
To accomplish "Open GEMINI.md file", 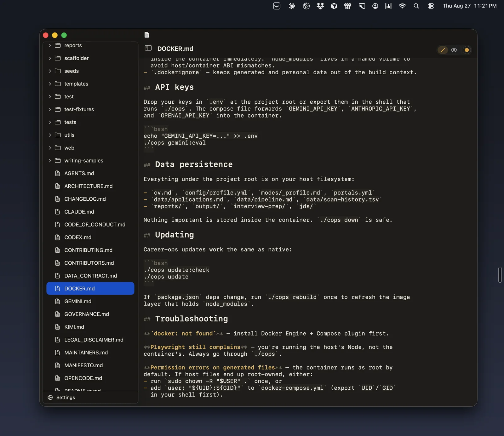I will pos(90,301).
